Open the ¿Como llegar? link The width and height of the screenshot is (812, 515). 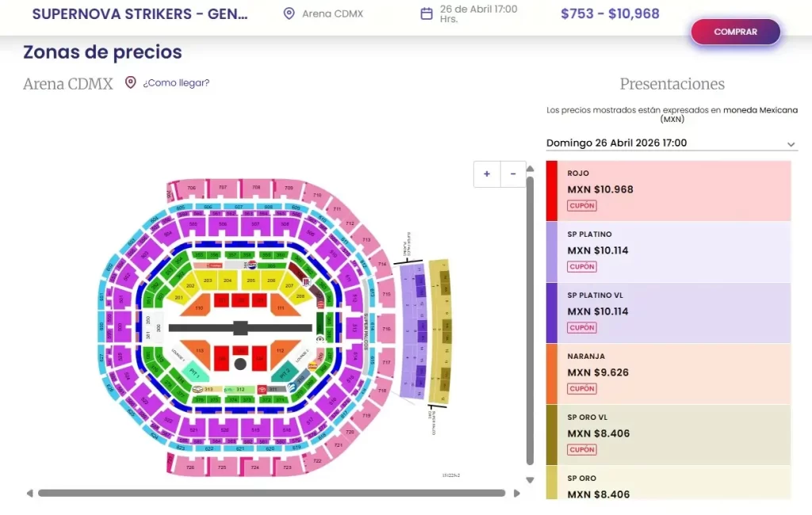click(176, 82)
